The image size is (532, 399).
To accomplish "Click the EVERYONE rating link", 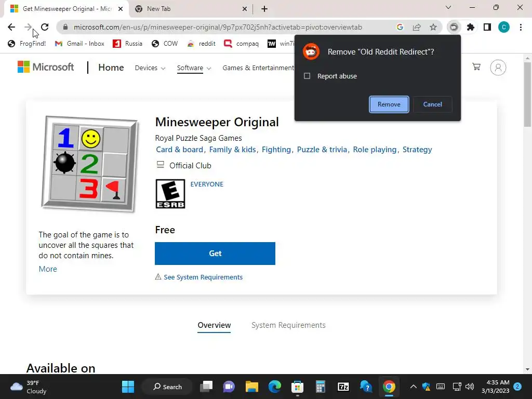I will 207,184.
